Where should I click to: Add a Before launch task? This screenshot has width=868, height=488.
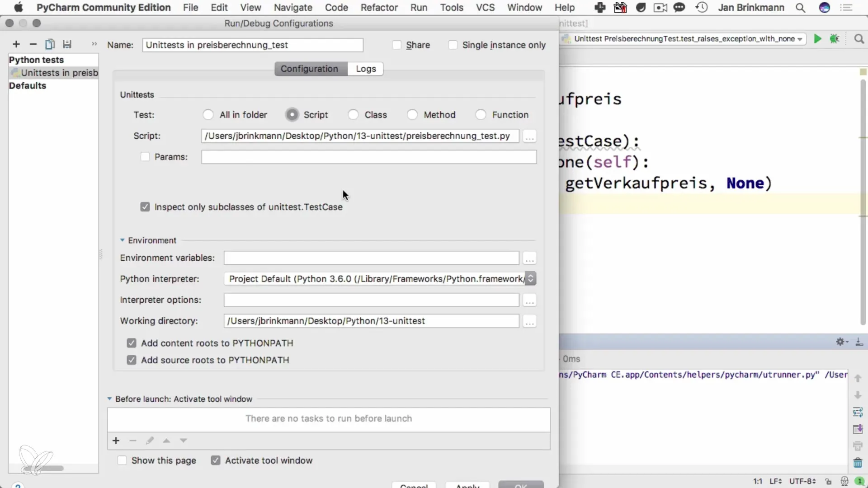[x=116, y=441]
